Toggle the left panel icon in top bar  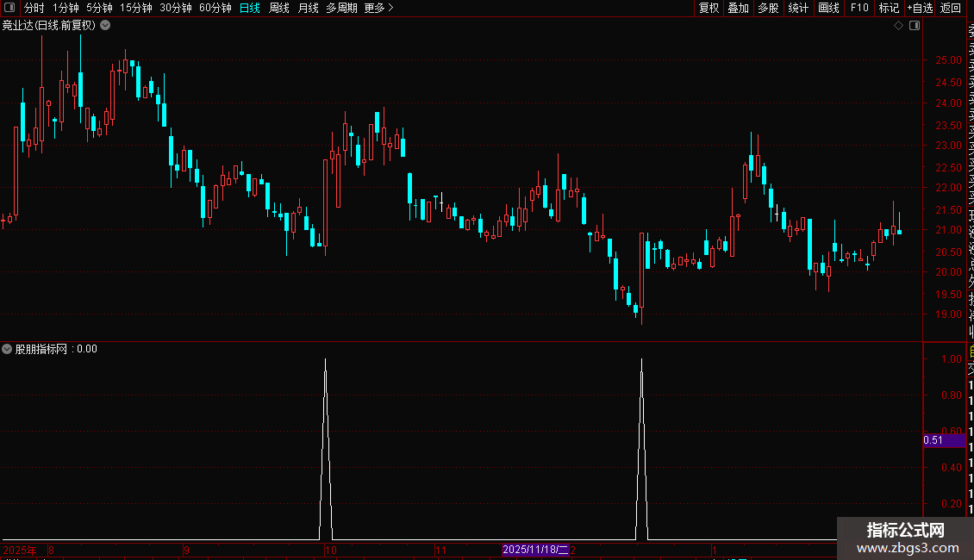click(x=9, y=8)
